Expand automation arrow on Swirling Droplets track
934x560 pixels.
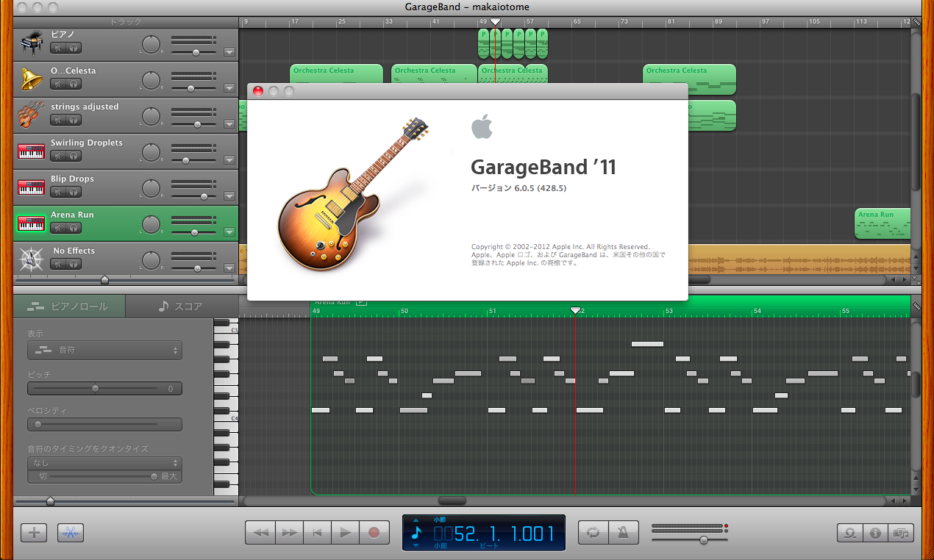pos(229,160)
